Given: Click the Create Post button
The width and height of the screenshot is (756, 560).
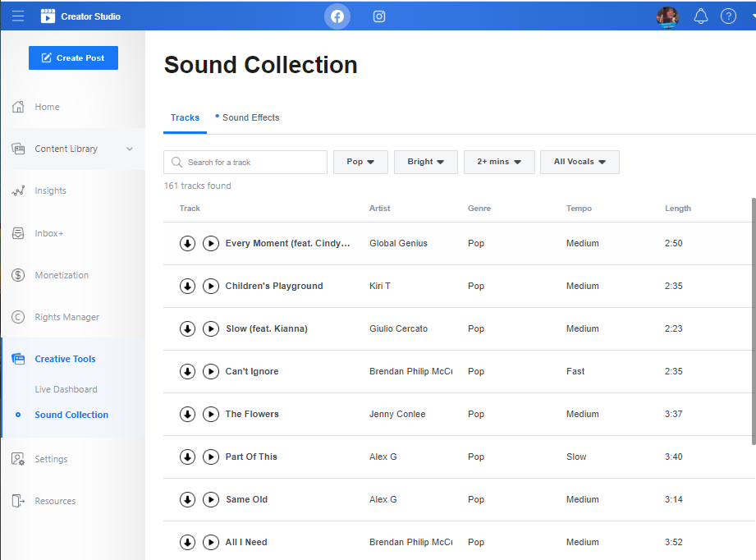Looking at the screenshot, I should coord(73,57).
